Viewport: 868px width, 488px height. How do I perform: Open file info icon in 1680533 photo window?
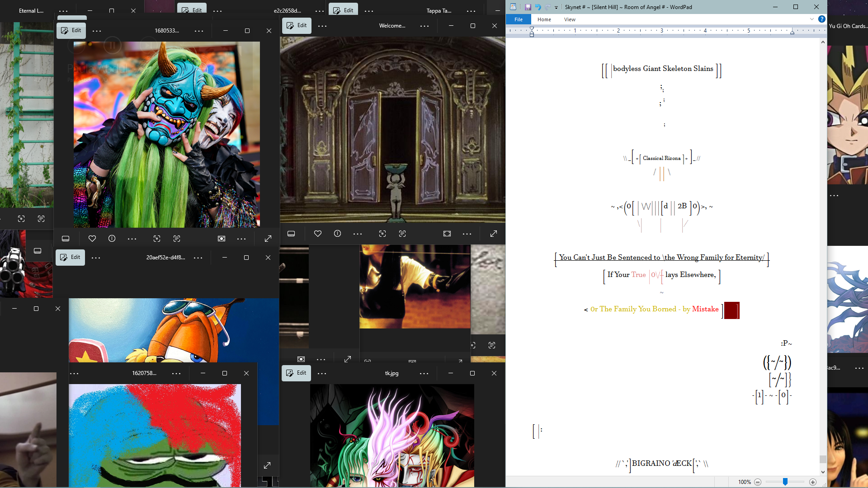(112, 239)
